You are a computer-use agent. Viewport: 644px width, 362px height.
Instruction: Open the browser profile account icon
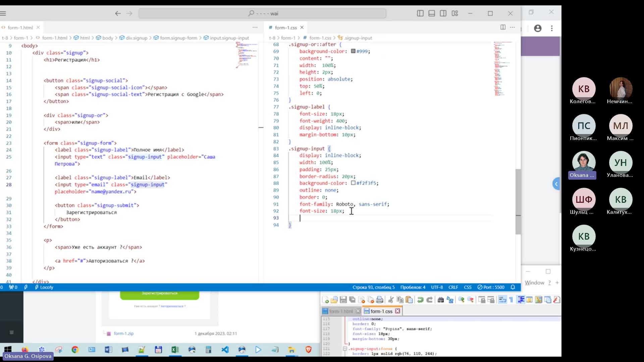pyautogui.click(x=538, y=28)
